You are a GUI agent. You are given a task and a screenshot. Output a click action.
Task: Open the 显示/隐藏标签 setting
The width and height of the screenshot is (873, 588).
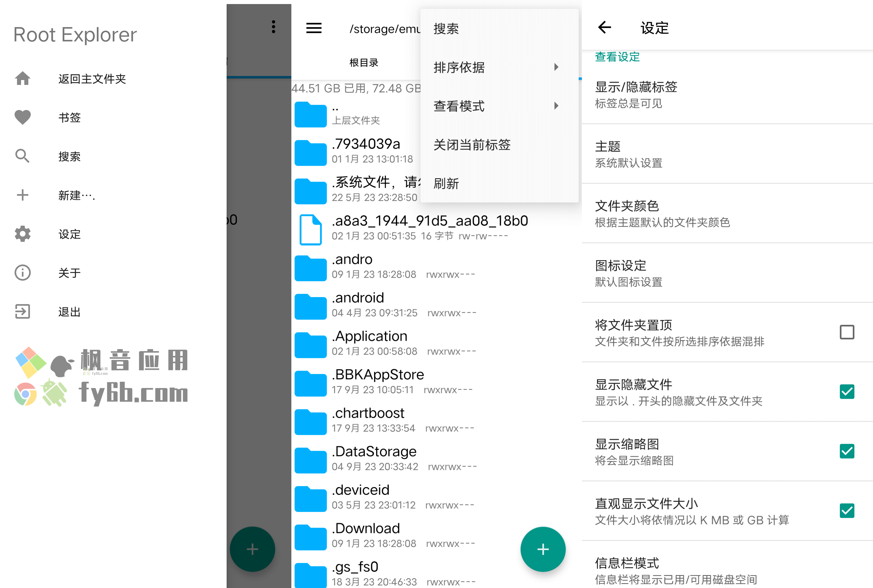tap(727, 95)
